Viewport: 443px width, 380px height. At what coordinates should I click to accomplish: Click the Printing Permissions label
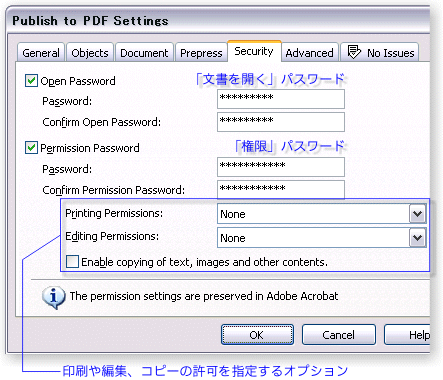[x=114, y=213]
